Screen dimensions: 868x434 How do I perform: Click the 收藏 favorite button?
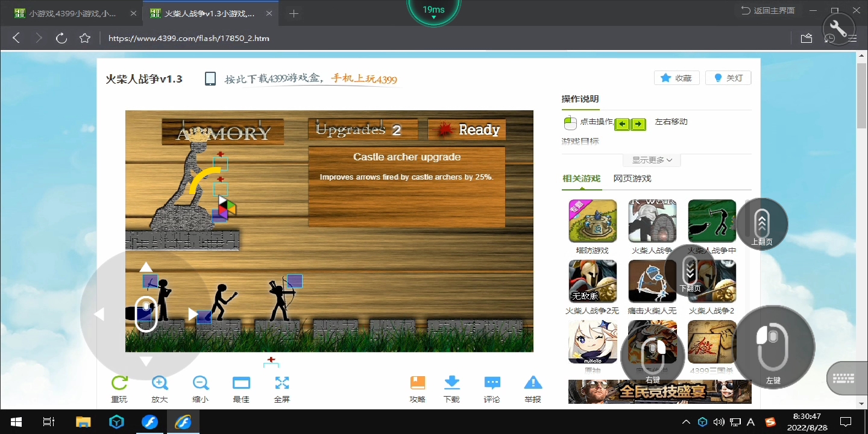677,78
